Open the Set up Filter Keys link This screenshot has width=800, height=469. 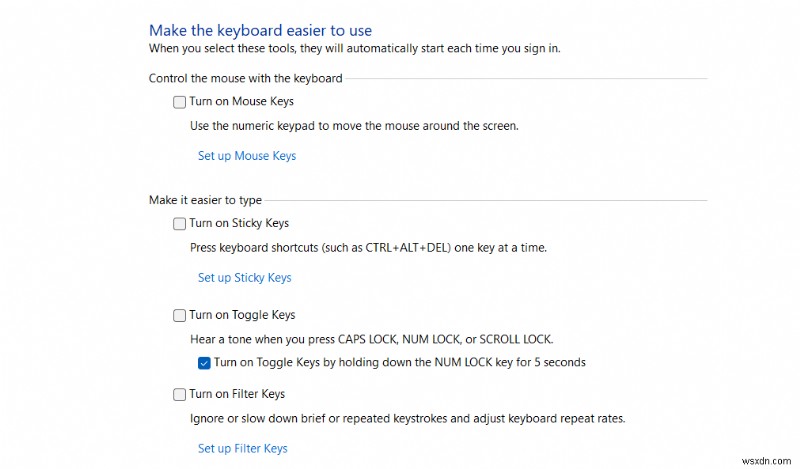242,449
